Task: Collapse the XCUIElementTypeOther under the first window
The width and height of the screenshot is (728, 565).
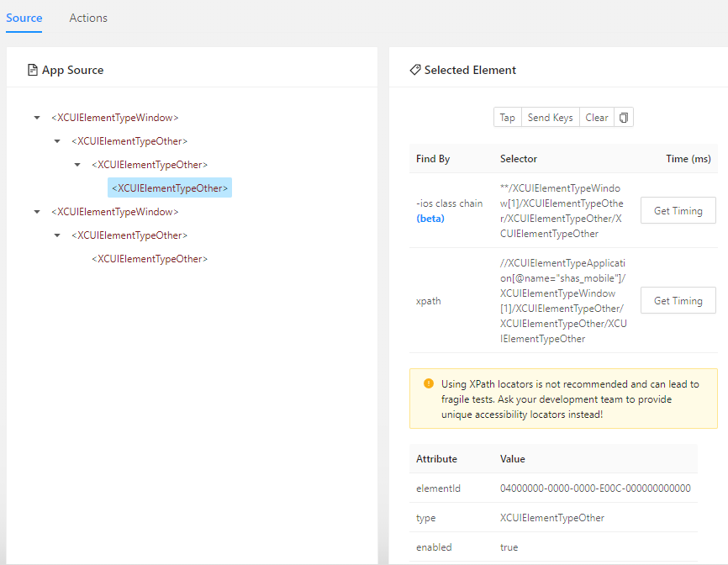Action: [57, 141]
